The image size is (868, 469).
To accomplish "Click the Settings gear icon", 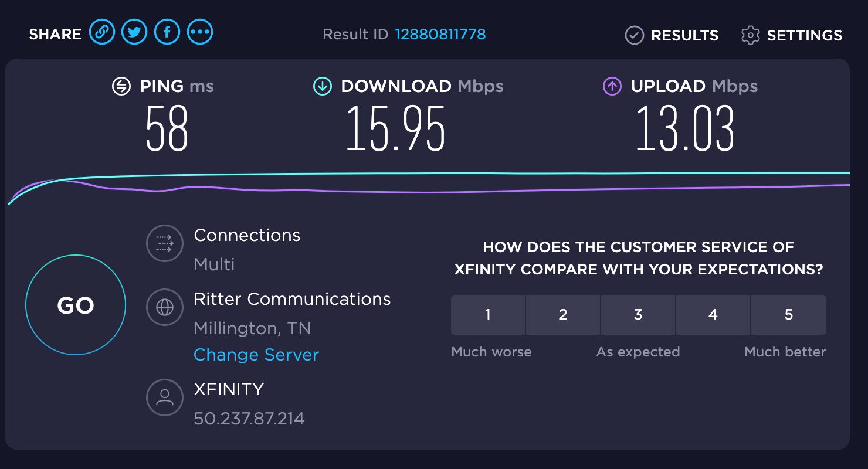I will coord(749,35).
